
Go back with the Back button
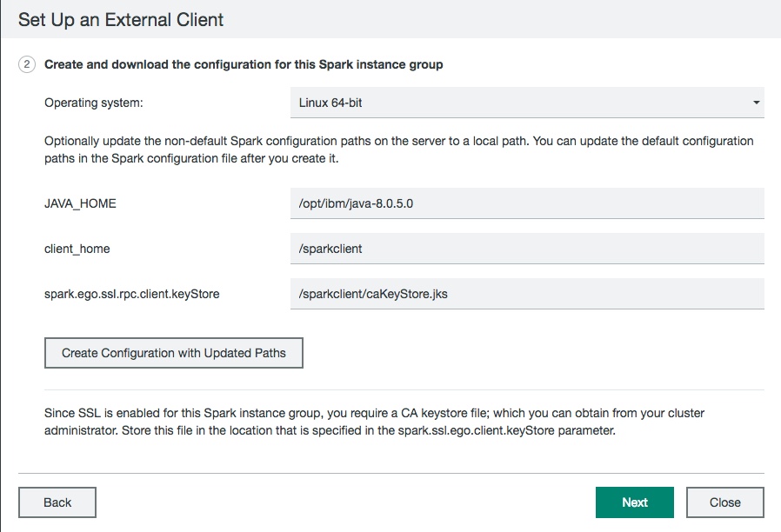(57, 502)
